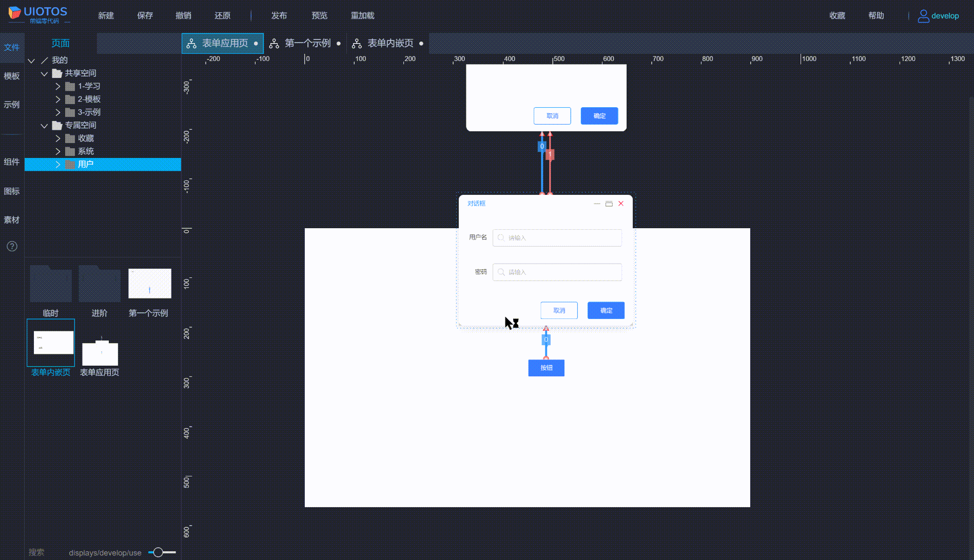
Task: Select the 专属空间 folder icon
Action: pos(57,125)
